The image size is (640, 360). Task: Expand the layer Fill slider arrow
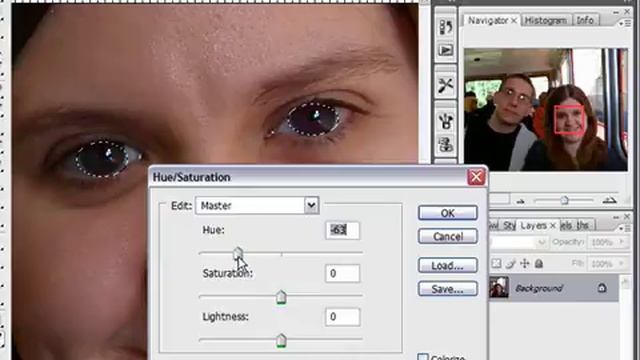[x=622, y=264]
